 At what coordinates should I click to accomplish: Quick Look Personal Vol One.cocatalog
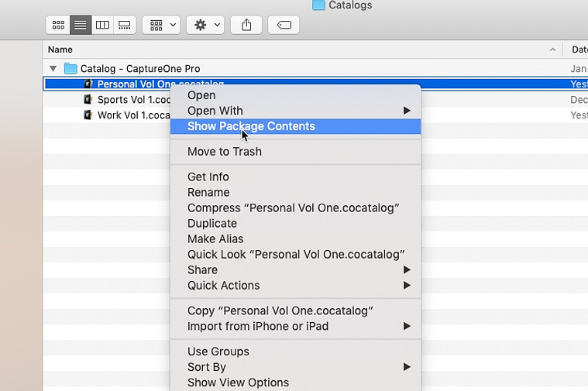[296, 255]
